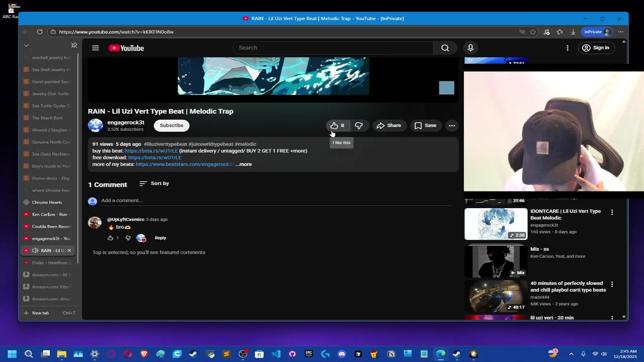Viewport: 644px width, 362px height.
Task: Open options for 40 minutes slowed video
Action: (612, 285)
